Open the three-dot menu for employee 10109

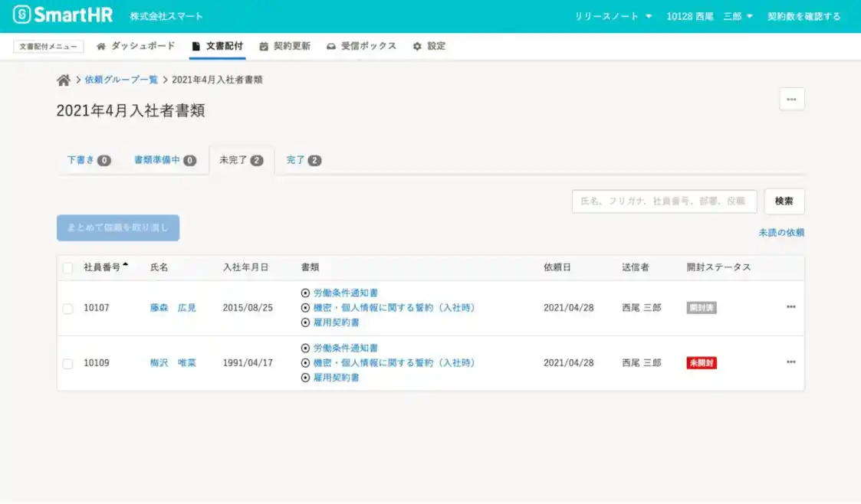pos(790,362)
